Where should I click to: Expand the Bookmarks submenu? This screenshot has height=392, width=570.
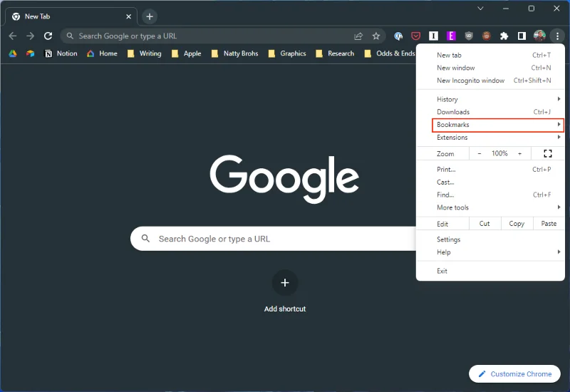click(x=498, y=125)
